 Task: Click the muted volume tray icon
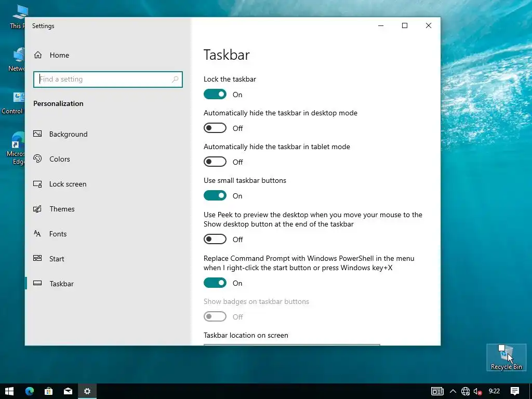coord(478,391)
